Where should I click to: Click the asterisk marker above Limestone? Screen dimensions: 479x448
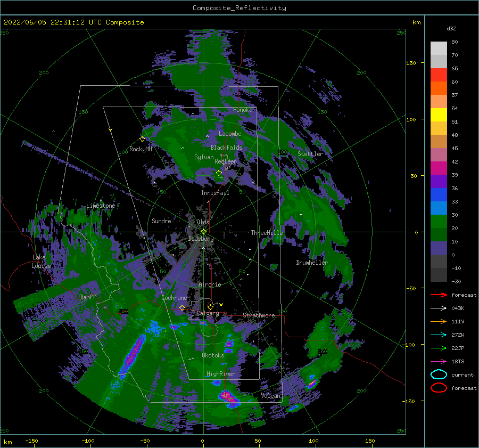(101, 201)
